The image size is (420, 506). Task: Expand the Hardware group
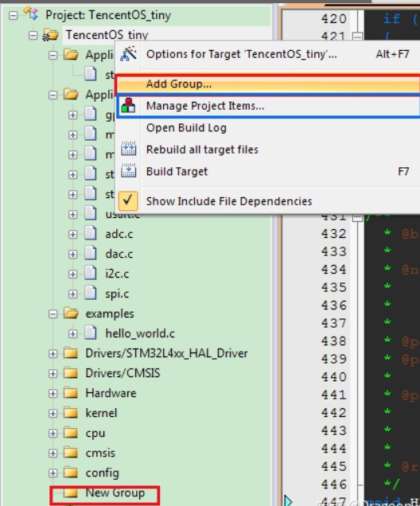(x=53, y=393)
